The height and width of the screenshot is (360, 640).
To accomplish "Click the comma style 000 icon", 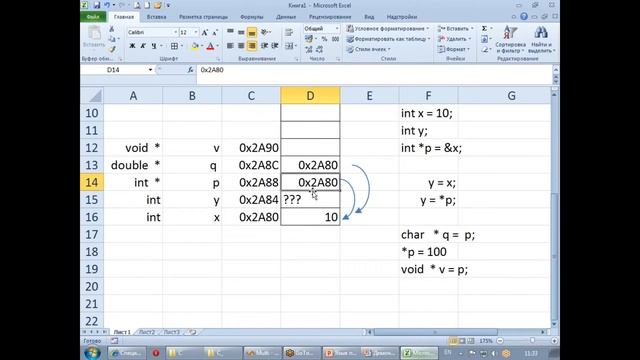I will pyautogui.click(x=336, y=39).
